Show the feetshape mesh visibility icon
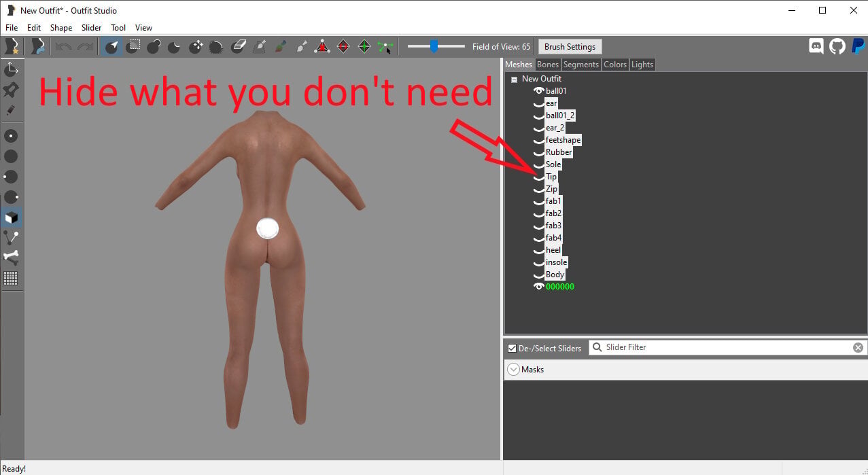The height and width of the screenshot is (475, 868). [x=539, y=141]
